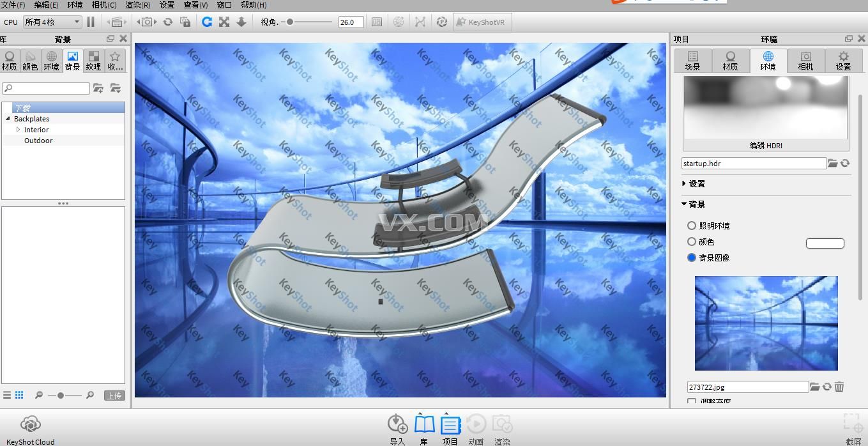Select the 背景图像 radio button
The image size is (868, 446).
(692, 258)
